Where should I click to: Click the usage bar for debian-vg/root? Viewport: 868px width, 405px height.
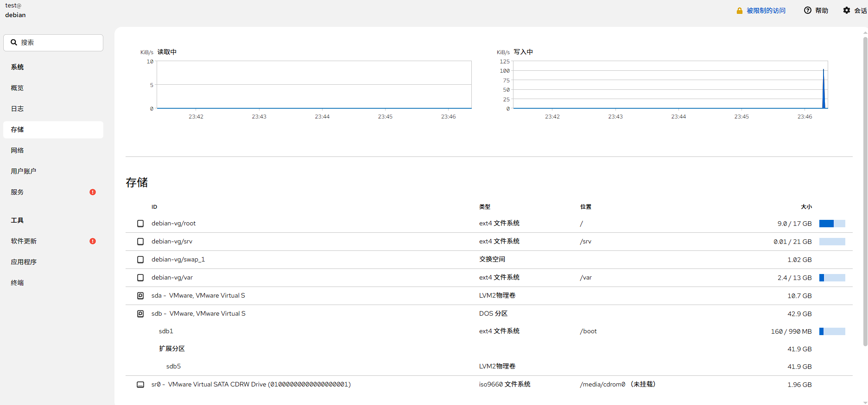coord(832,224)
